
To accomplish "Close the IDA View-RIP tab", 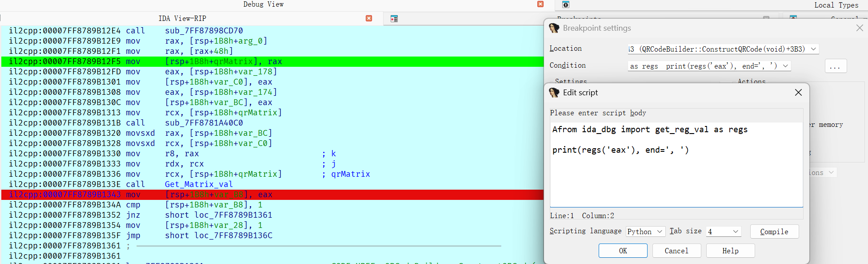I will (x=369, y=18).
